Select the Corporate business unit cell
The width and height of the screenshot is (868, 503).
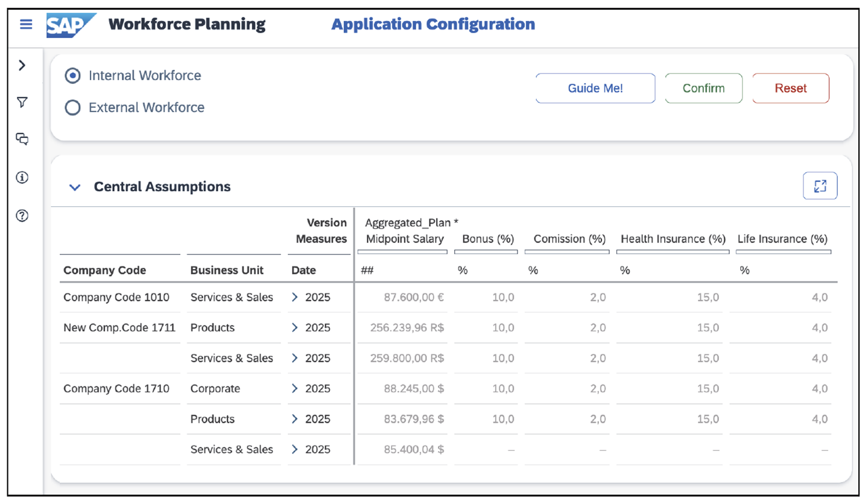pos(215,389)
